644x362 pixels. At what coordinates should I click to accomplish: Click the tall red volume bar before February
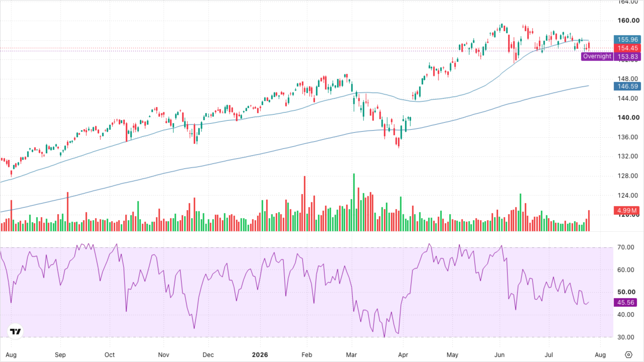(305, 204)
